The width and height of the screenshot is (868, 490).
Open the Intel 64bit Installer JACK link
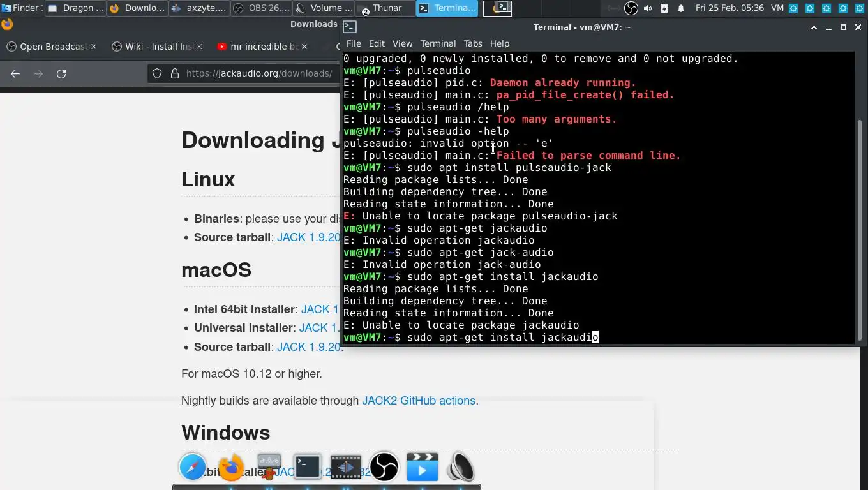(320, 309)
